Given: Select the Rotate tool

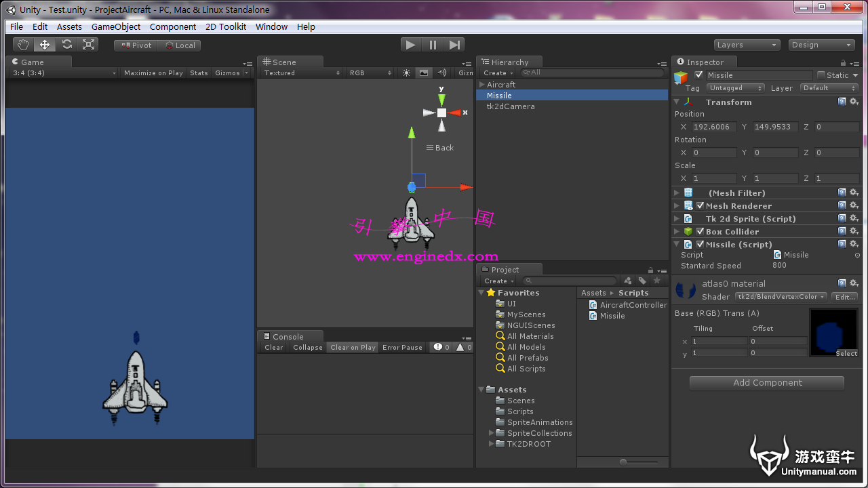Looking at the screenshot, I should (x=66, y=45).
